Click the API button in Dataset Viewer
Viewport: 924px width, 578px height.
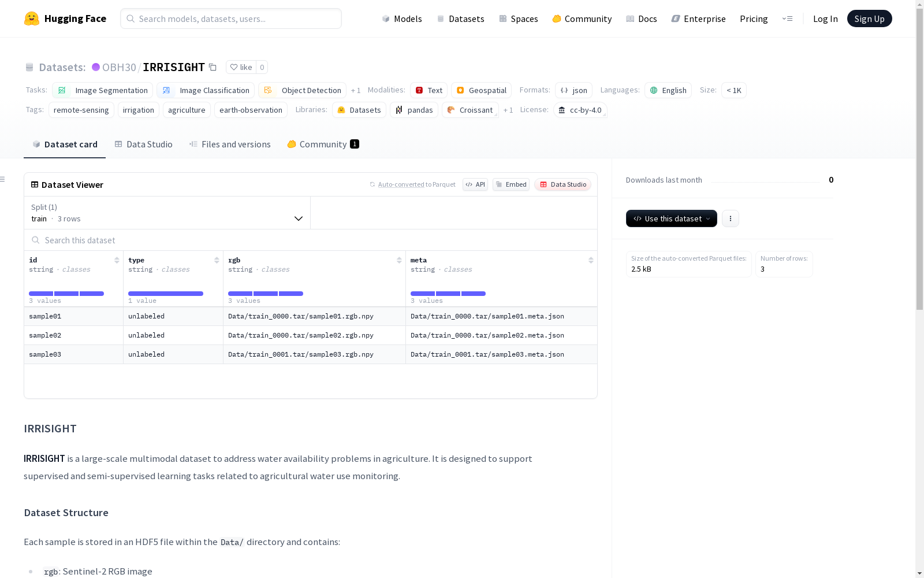pos(475,184)
